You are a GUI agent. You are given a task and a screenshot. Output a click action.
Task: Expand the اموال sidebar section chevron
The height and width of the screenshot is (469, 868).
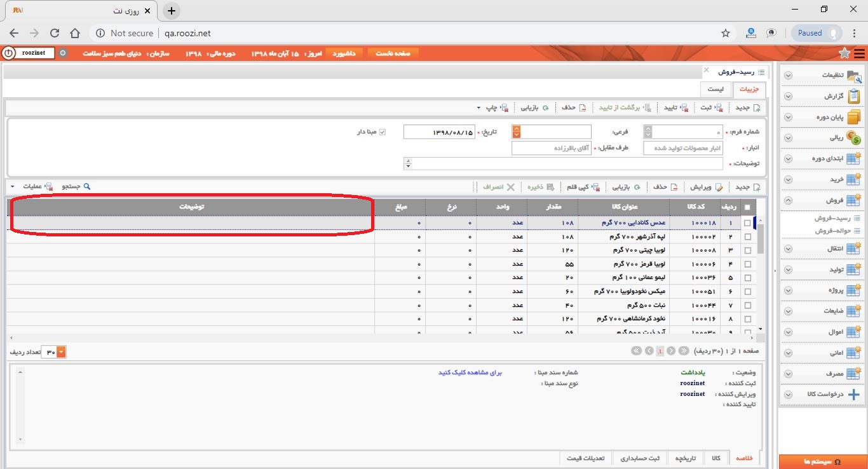(788, 332)
